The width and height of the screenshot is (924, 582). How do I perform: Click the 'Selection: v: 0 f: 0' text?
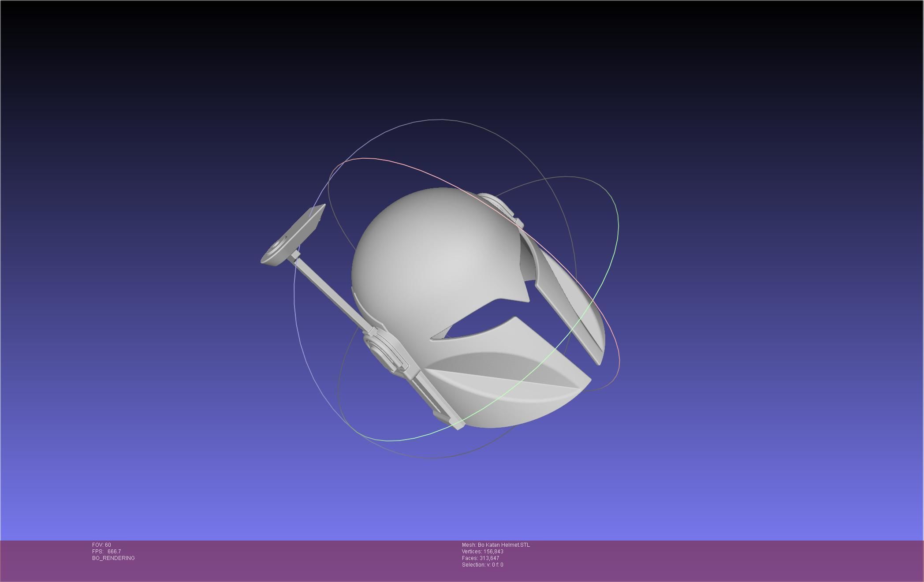pos(483,565)
